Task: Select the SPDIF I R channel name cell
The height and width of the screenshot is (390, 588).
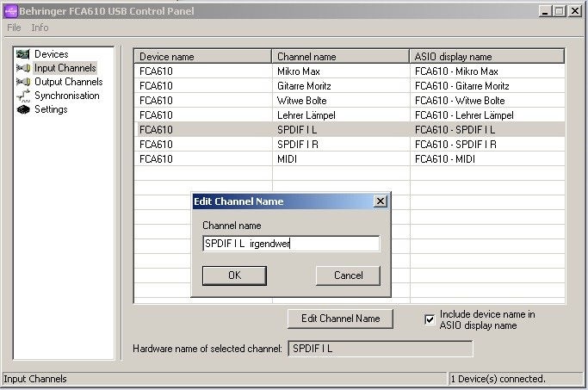Action: 341,145
